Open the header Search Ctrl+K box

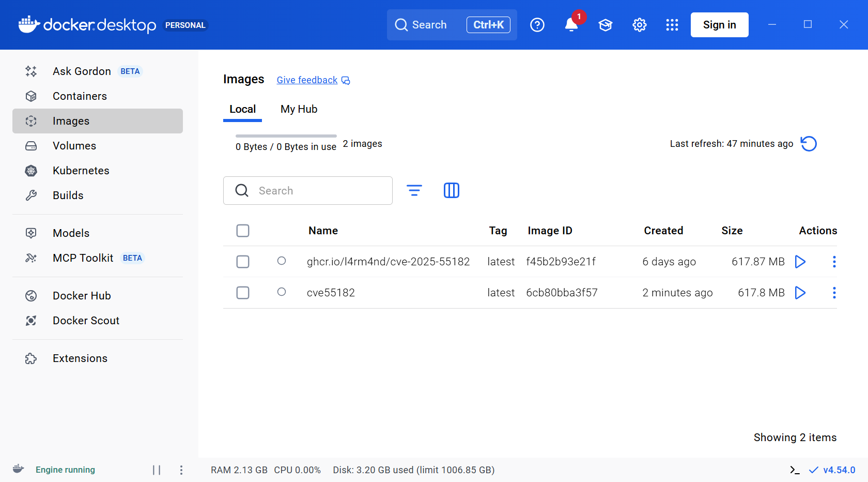452,25
